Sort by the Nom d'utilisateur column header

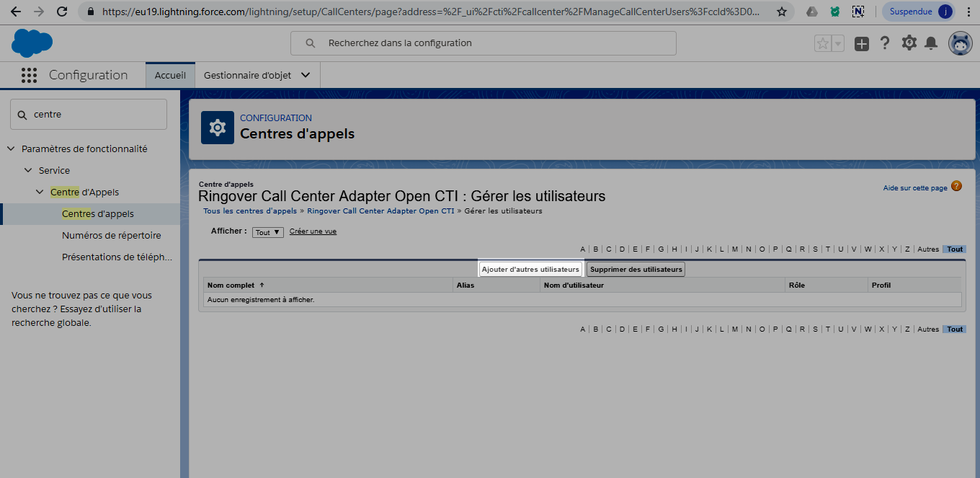pyautogui.click(x=574, y=285)
